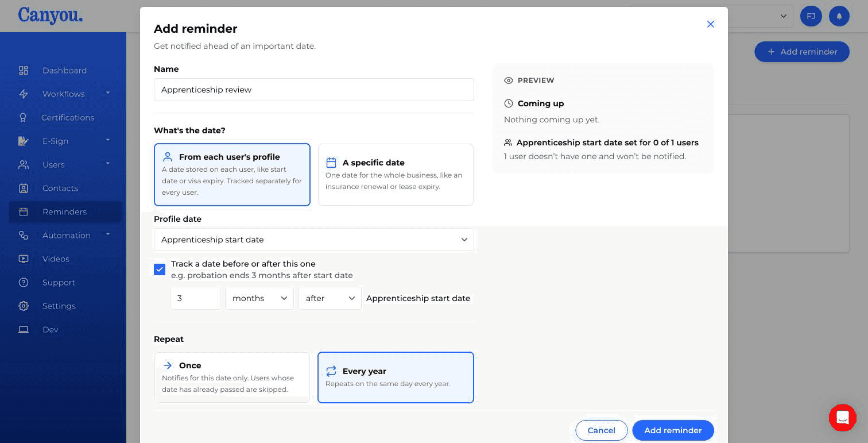
Task: Click the Certifications badge icon
Action: pyautogui.click(x=24, y=118)
